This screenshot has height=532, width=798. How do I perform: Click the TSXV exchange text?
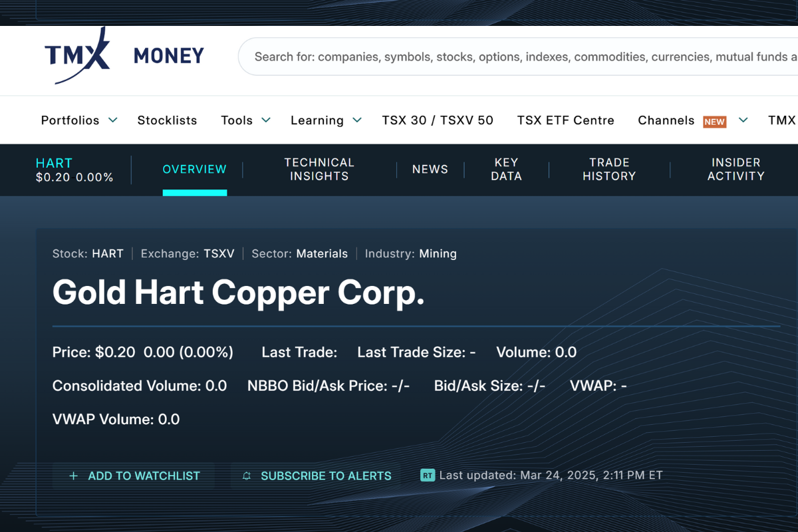219,253
